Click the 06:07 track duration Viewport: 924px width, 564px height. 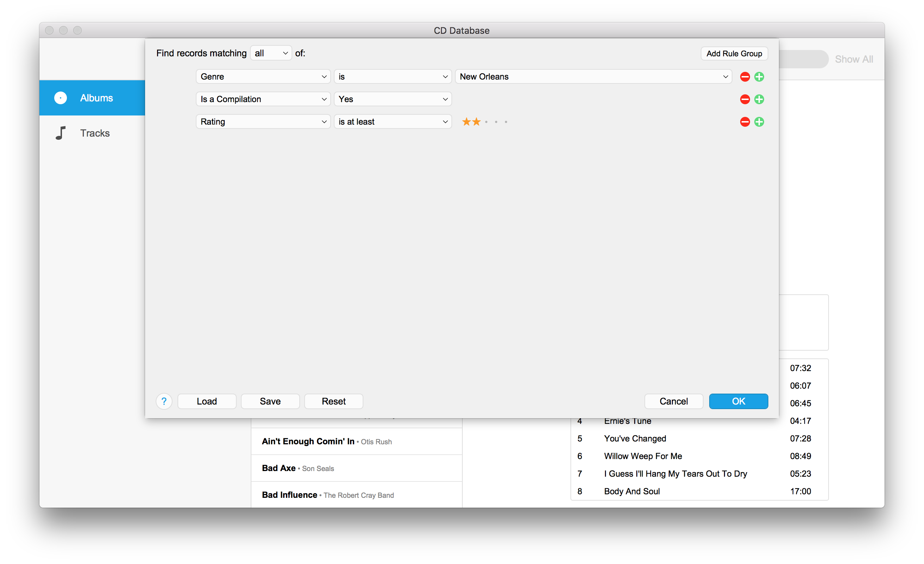pyautogui.click(x=800, y=386)
